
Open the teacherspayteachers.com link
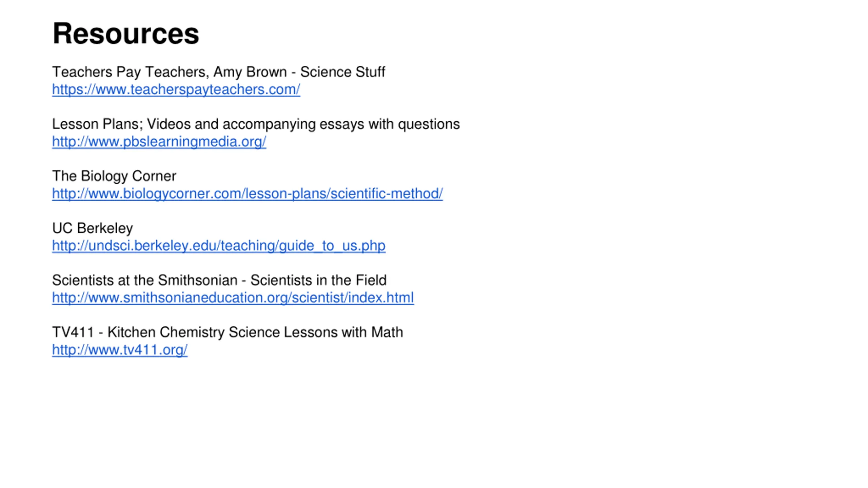[176, 89]
